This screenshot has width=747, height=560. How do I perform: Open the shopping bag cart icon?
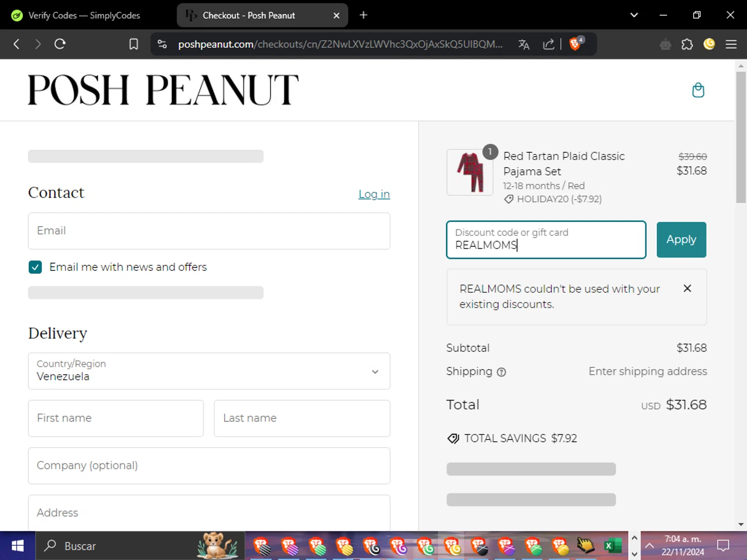pyautogui.click(x=698, y=90)
